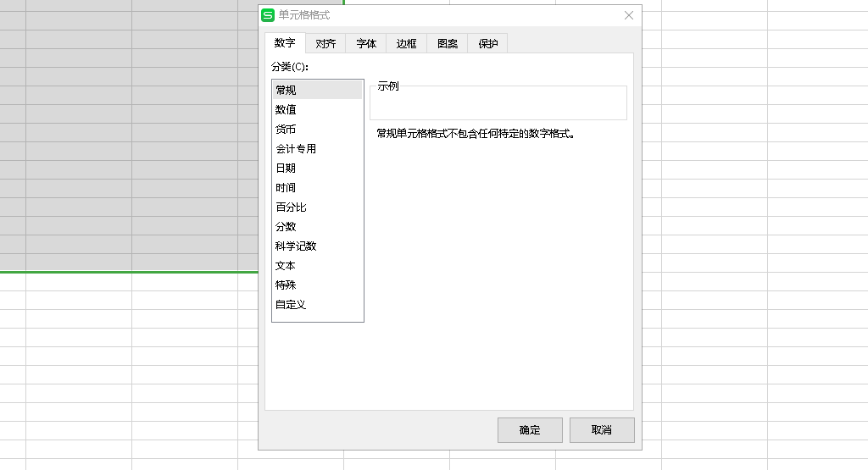The height and width of the screenshot is (470, 868).
Task: Switch to the 字体 tab
Action: point(366,44)
